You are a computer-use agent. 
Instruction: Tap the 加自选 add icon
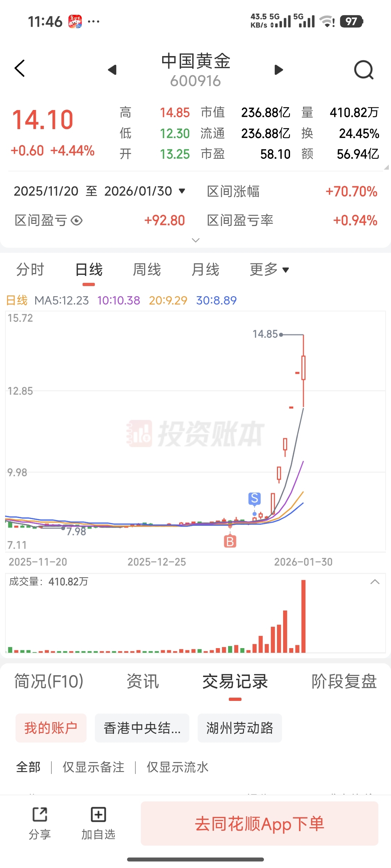(x=98, y=823)
